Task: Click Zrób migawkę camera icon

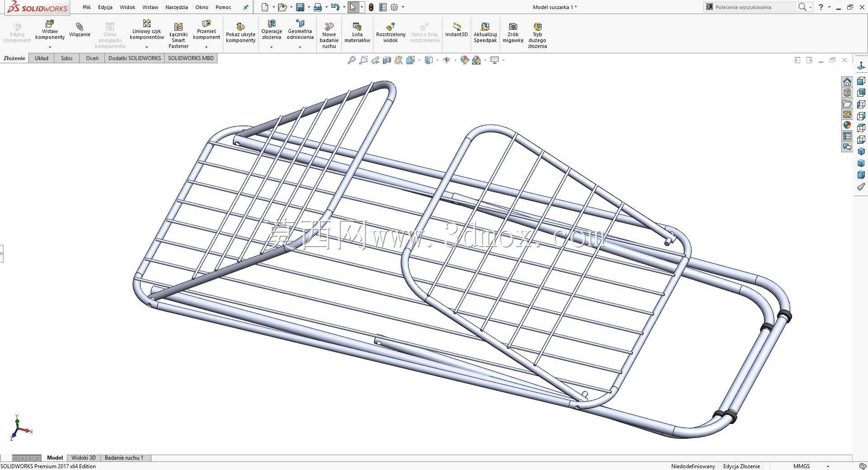Action: tap(513, 33)
